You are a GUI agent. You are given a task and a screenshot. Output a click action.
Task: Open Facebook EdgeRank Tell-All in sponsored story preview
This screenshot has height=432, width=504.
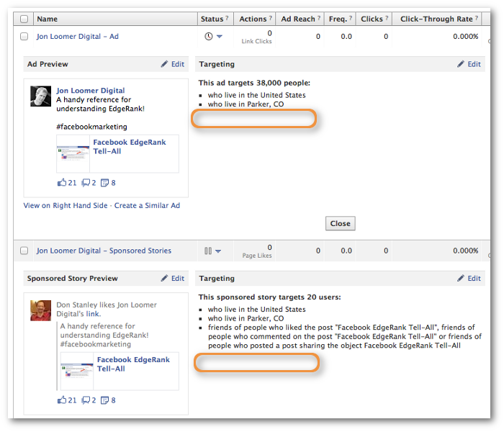(133, 364)
